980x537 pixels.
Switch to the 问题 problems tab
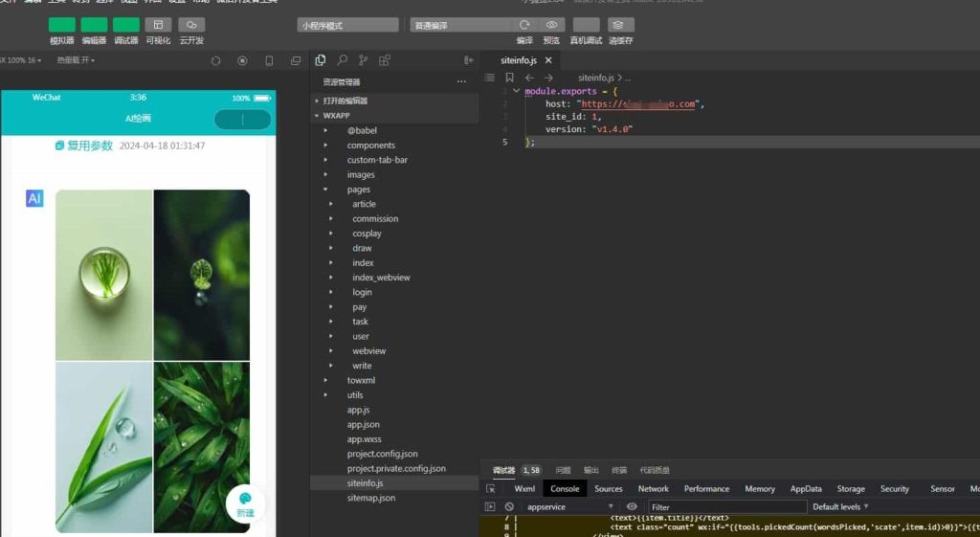point(563,470)
